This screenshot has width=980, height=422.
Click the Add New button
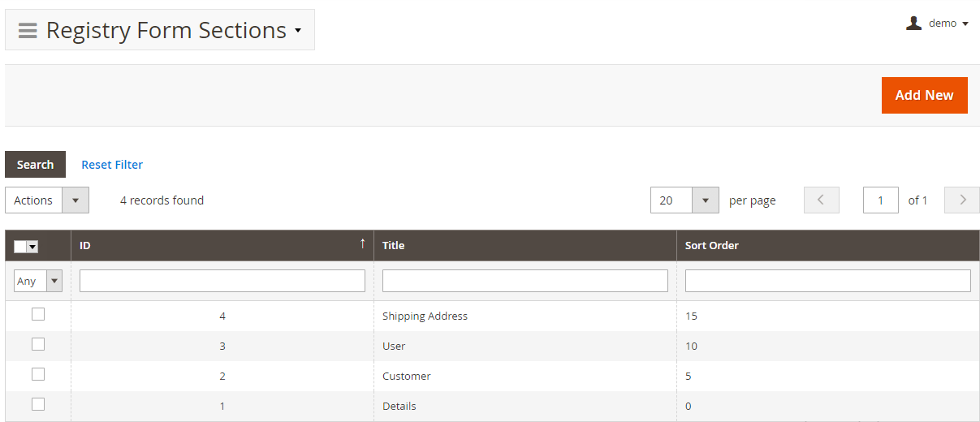click(924, 95)
